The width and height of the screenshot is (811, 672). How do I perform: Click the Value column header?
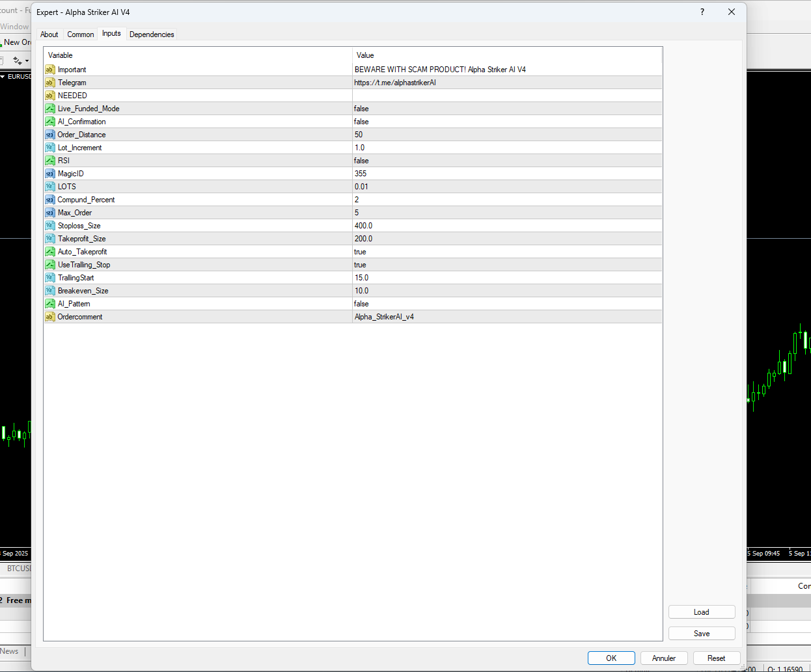click(x=507, y=55)
